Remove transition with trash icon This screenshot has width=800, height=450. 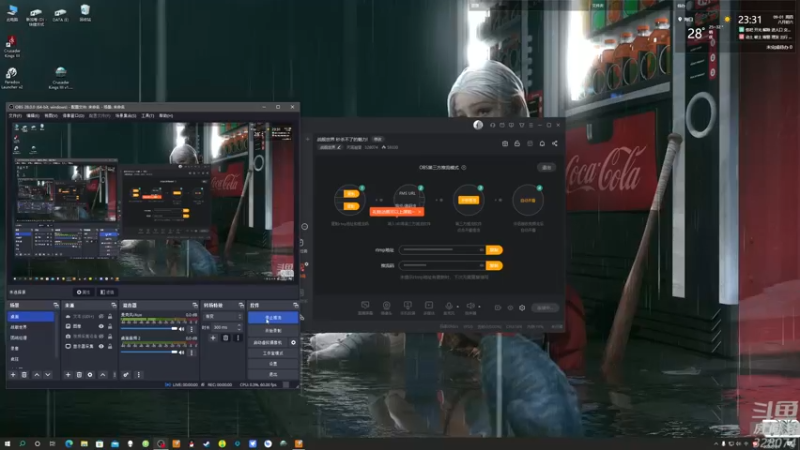(x=226, y=338)
